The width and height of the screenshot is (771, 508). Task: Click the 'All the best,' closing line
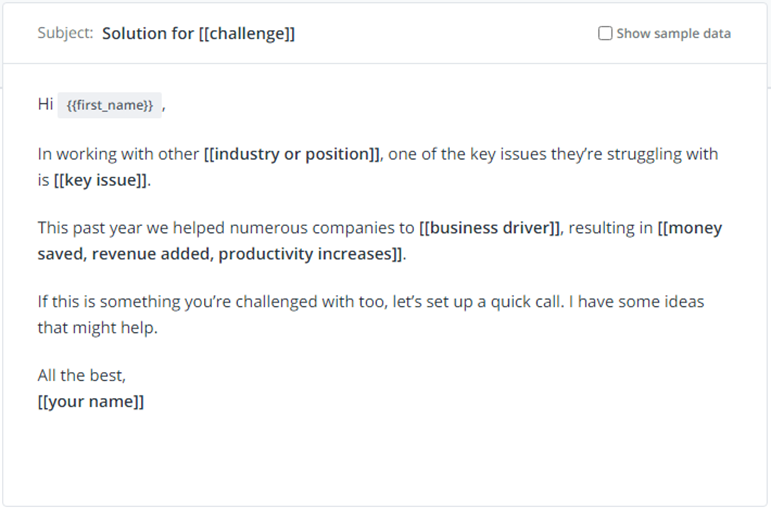click(x=82, y=376)
